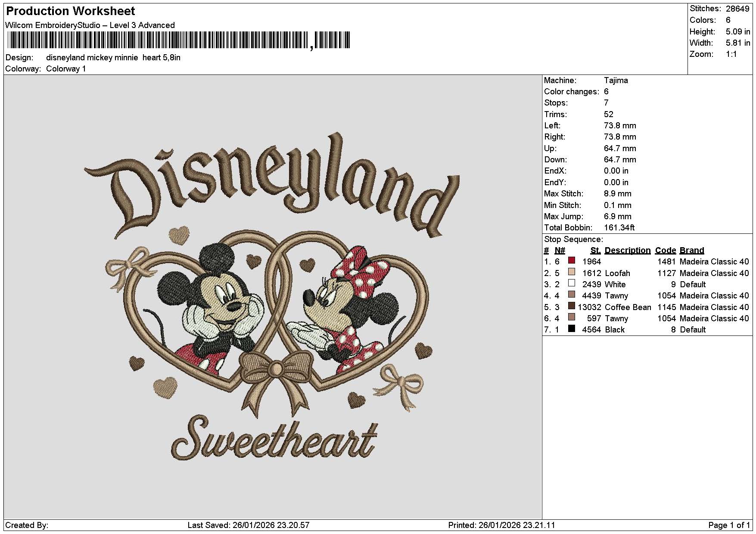Click the thread code "1127"

coord(667,273)
